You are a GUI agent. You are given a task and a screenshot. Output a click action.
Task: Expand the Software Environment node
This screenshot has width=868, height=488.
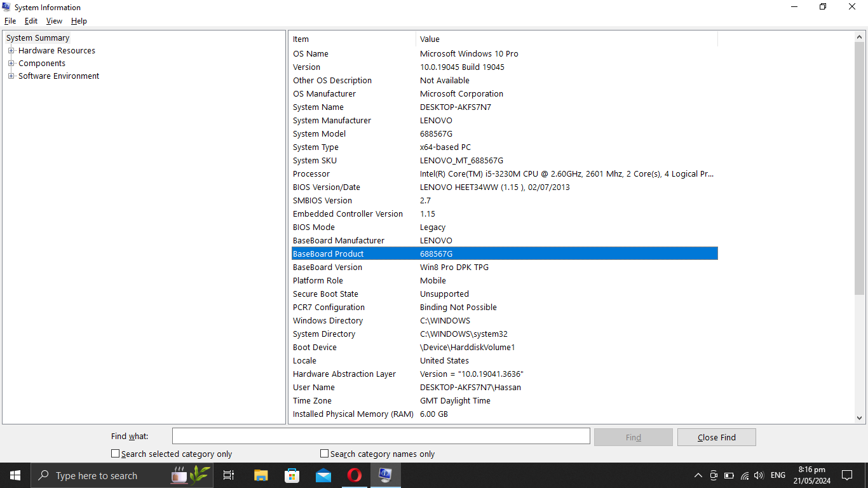(x=11, y=76)
